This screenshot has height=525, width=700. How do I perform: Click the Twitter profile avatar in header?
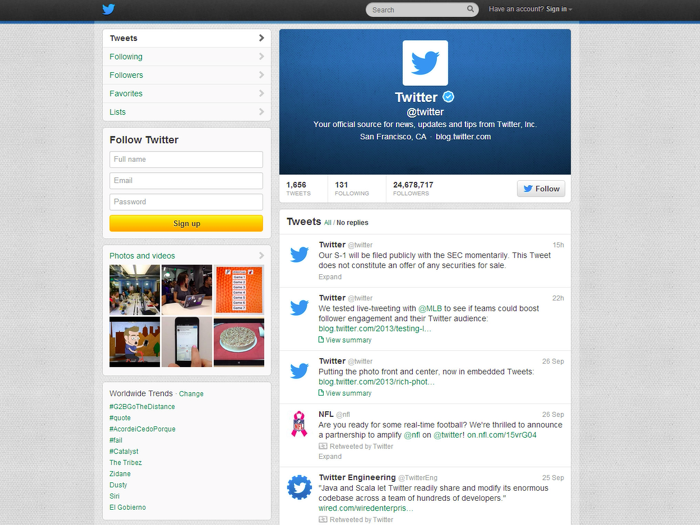(425, 63)
